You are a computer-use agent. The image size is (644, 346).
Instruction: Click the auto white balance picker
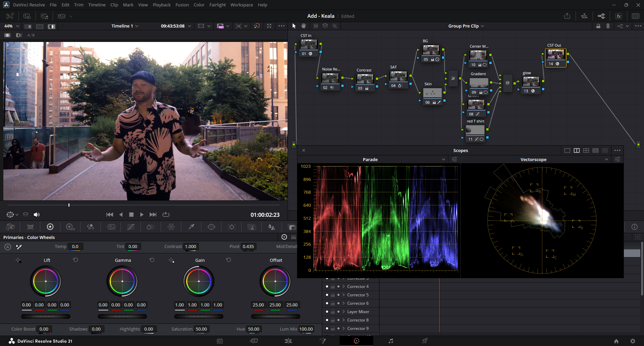click(19, 247)
